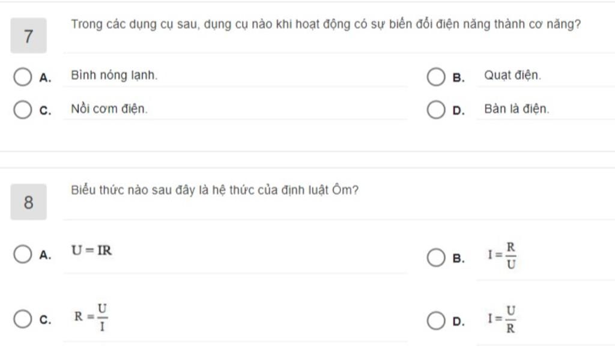
Task: Click the 'R = U/I' formula text
Action: [x=91, y=318]
